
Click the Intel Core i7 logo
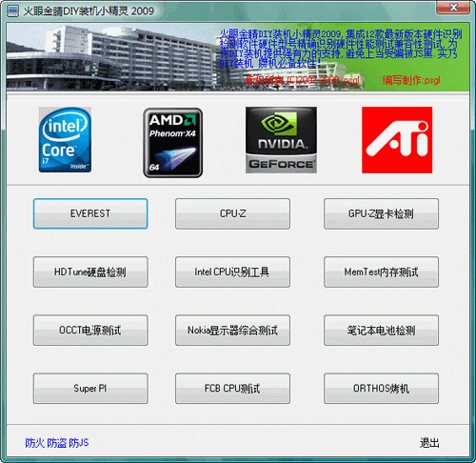click(x=65, y=140)
